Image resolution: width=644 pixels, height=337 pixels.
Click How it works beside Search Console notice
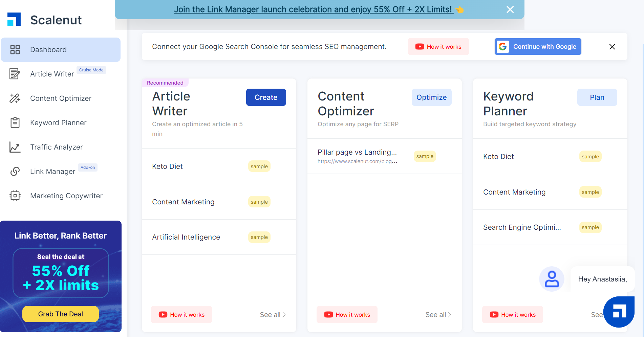point(438,47)
